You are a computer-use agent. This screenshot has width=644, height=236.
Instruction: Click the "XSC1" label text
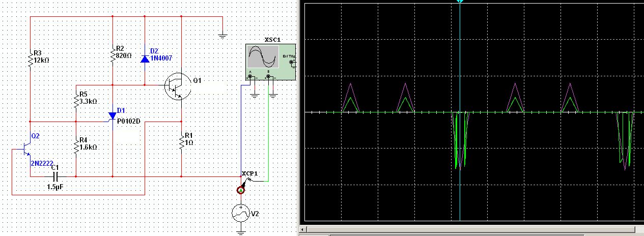point(272,40)
